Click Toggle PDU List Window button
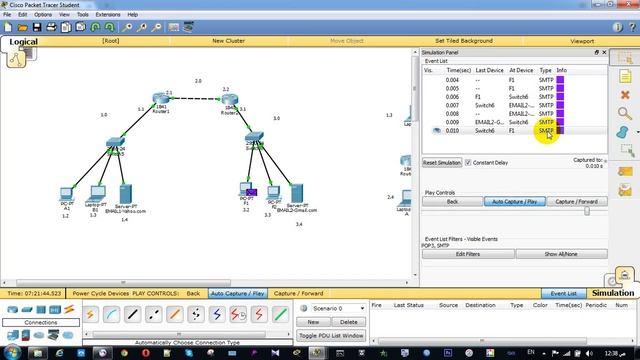 click(x=331, y=336)
